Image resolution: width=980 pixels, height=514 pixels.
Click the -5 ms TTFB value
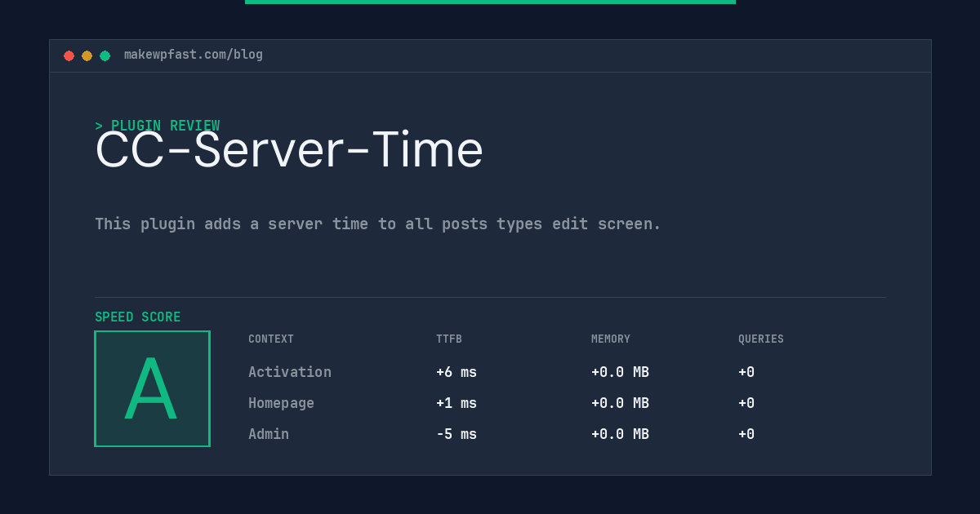tap(457, 434)
